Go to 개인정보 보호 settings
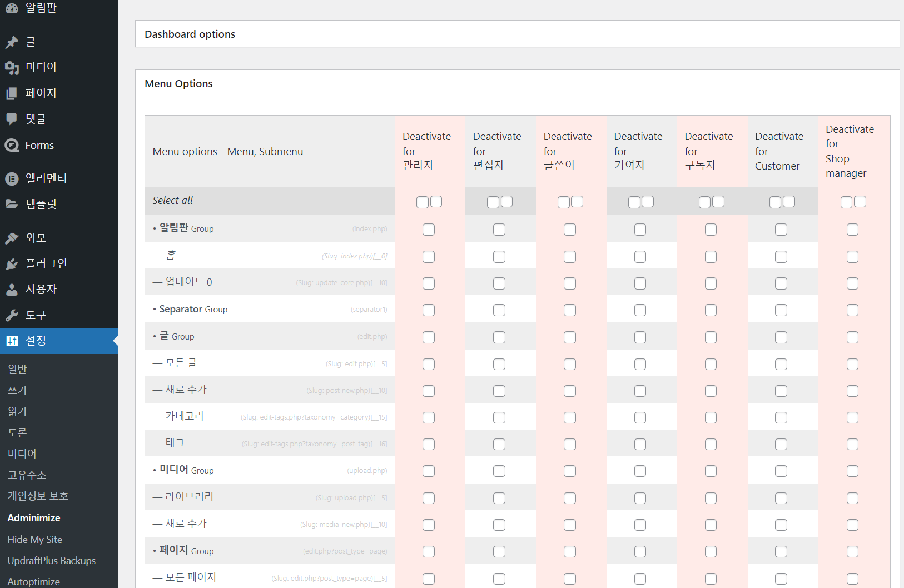This screenshot has width=904, height=588. (38, 496)
